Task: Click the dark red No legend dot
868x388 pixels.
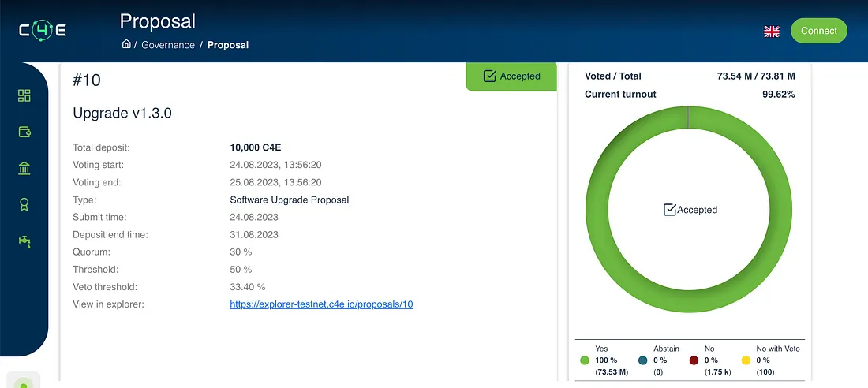Action: point(694,360)
